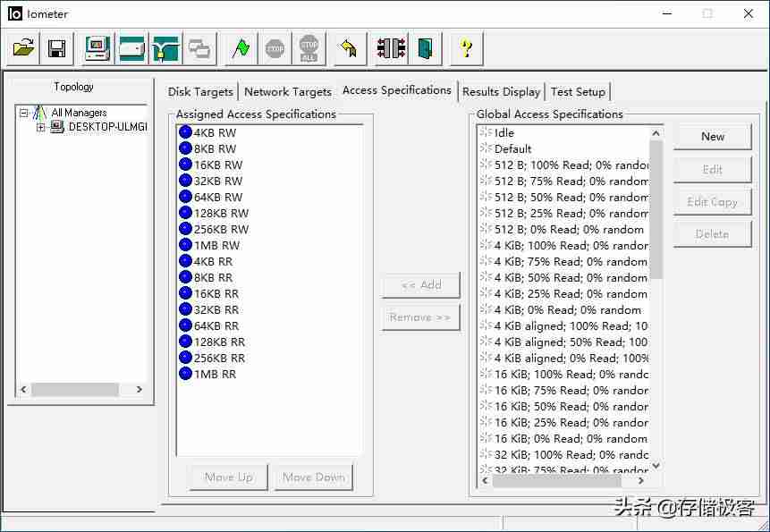Click the Edit button
Screen dimensions: 770x532
tap(713, 169)
